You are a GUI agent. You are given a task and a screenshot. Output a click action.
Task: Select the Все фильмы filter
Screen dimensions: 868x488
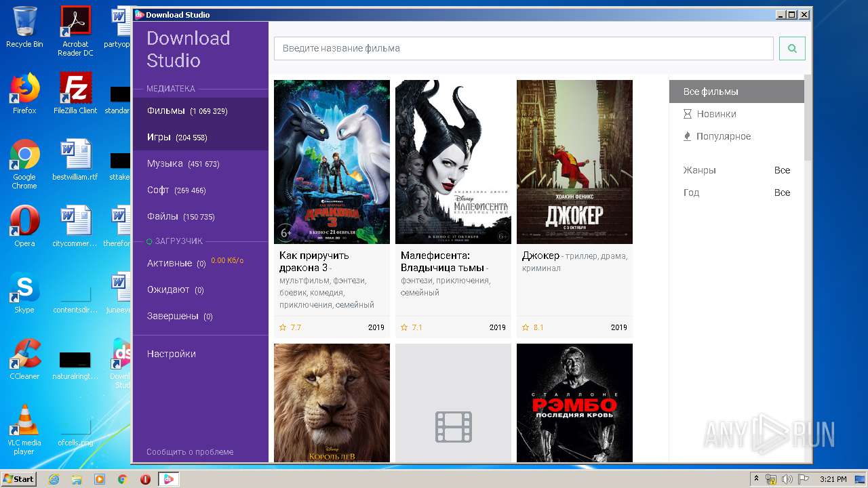point(736,91)
